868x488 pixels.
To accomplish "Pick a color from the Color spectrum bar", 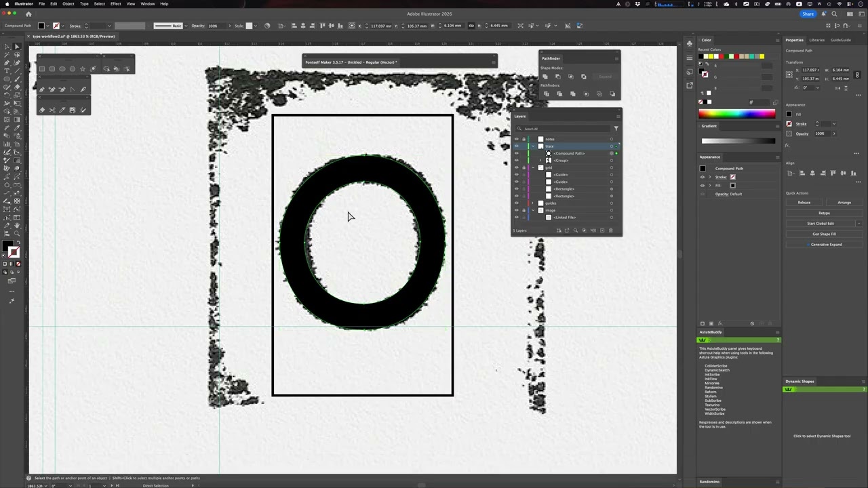I will [737, 114].
